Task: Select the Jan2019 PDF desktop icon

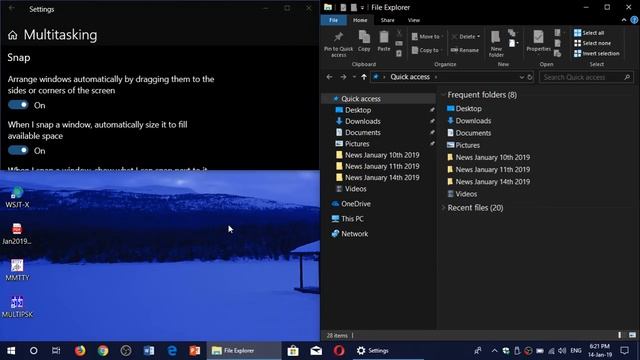Action: coord(17,233)
